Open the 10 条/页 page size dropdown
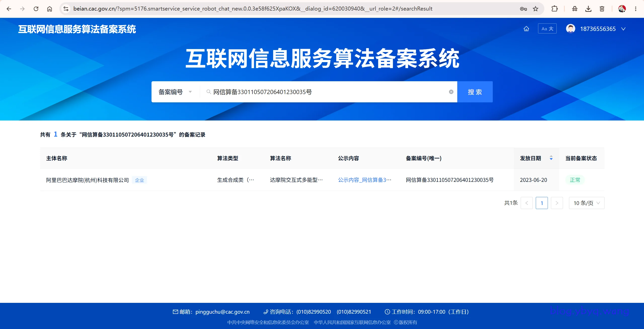The height and width of the screenshot is (329, 644). pyautogui.click(x=587, y=203)
